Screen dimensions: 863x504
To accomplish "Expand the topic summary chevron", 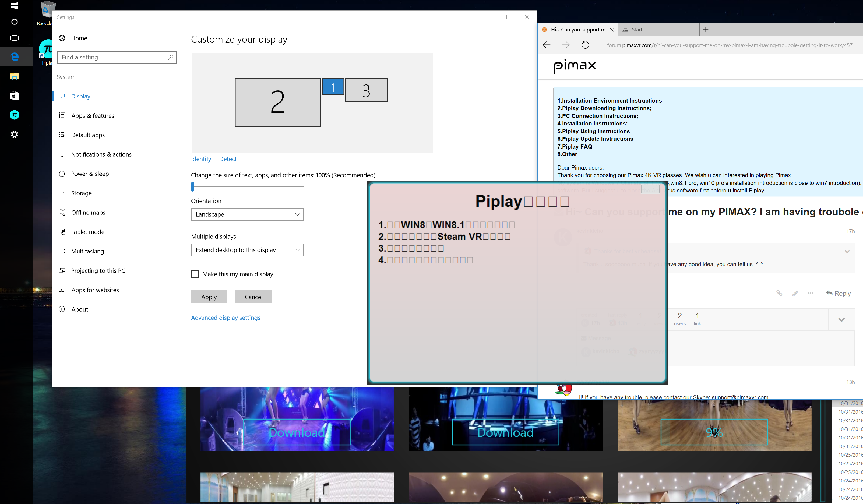I will pos(841,320).
